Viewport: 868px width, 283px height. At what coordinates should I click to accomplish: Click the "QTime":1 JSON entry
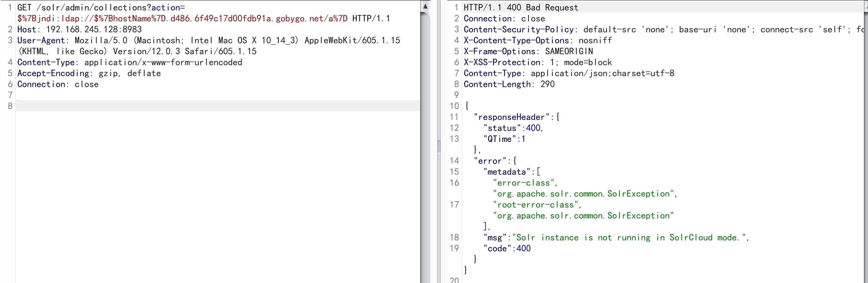click(x=504, y=139)
